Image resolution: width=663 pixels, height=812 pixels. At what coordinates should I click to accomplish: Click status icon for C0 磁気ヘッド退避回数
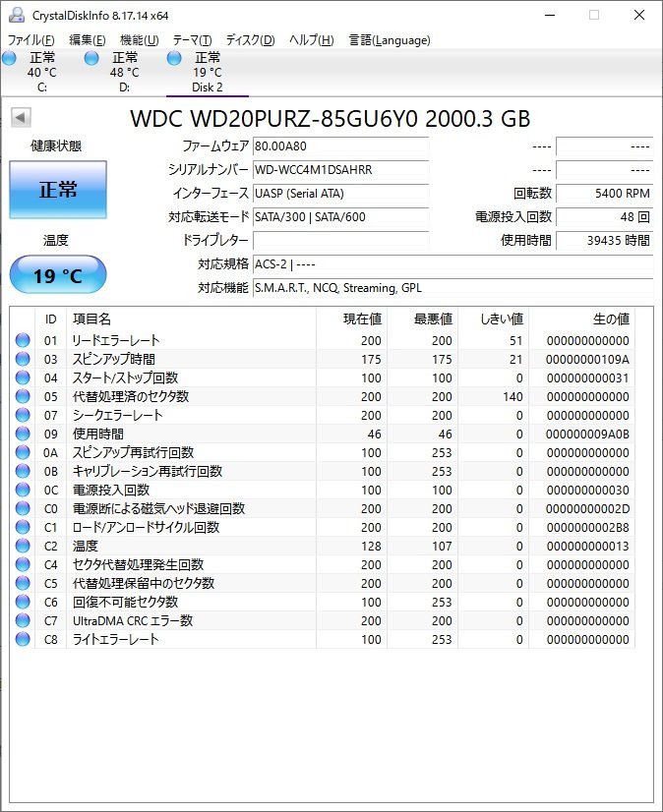pyautogui.click(x=23, y=508)
